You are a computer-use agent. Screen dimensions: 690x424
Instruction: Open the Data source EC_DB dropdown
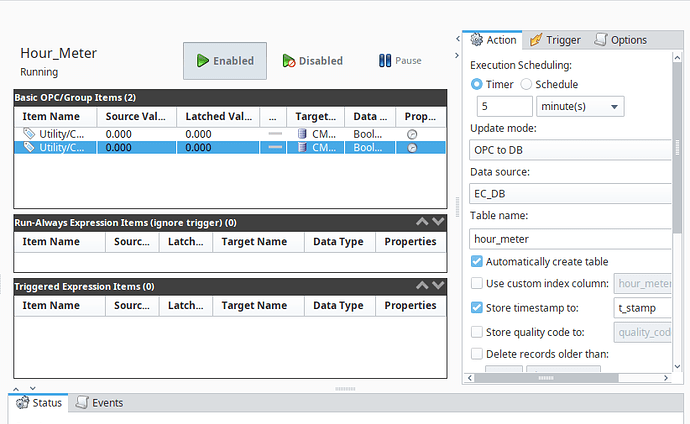570,194
